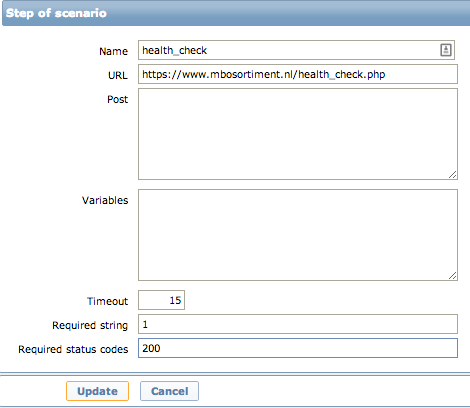
Task: Click inside the empty Variables text area
Action: [298, 235]
